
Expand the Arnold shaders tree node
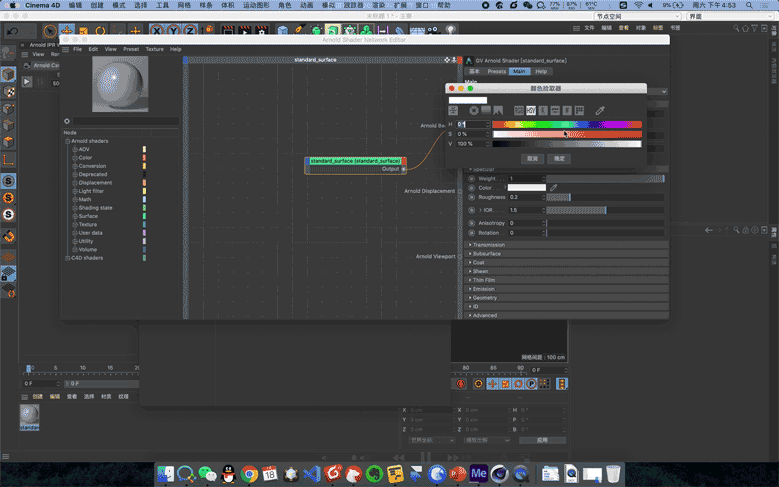pos(68,141)
